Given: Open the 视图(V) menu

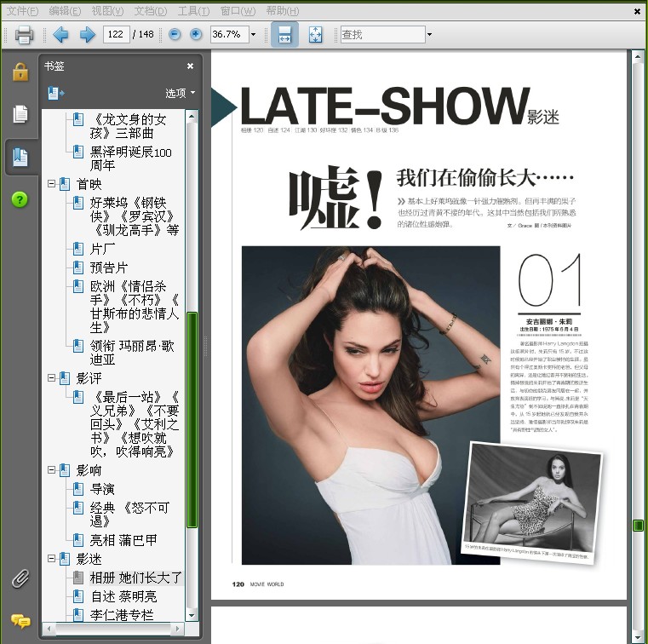Looking at the screenshot, I should [107, 11].
